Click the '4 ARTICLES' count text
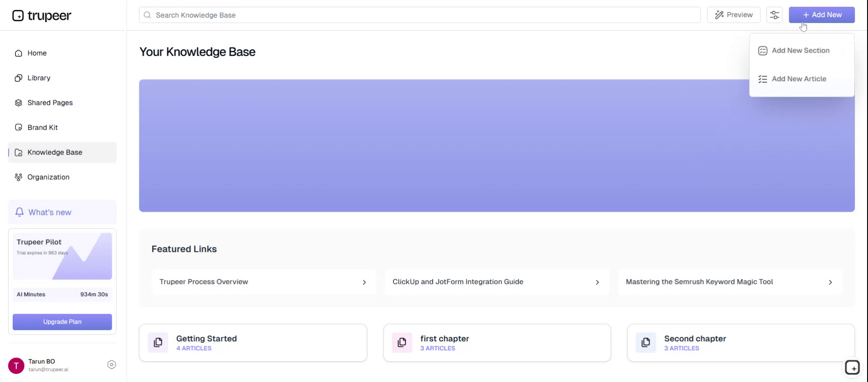Viewport: 868px width, 382px height. pos(194,349)
